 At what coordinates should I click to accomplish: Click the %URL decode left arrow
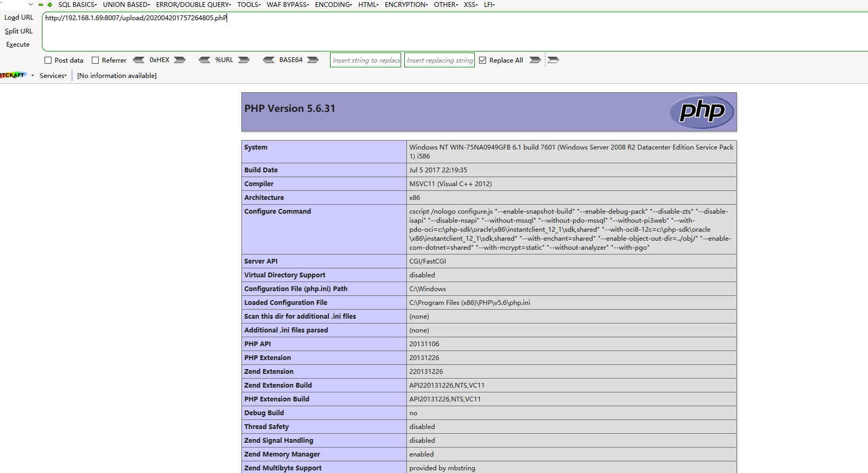[x=204, y=60]
